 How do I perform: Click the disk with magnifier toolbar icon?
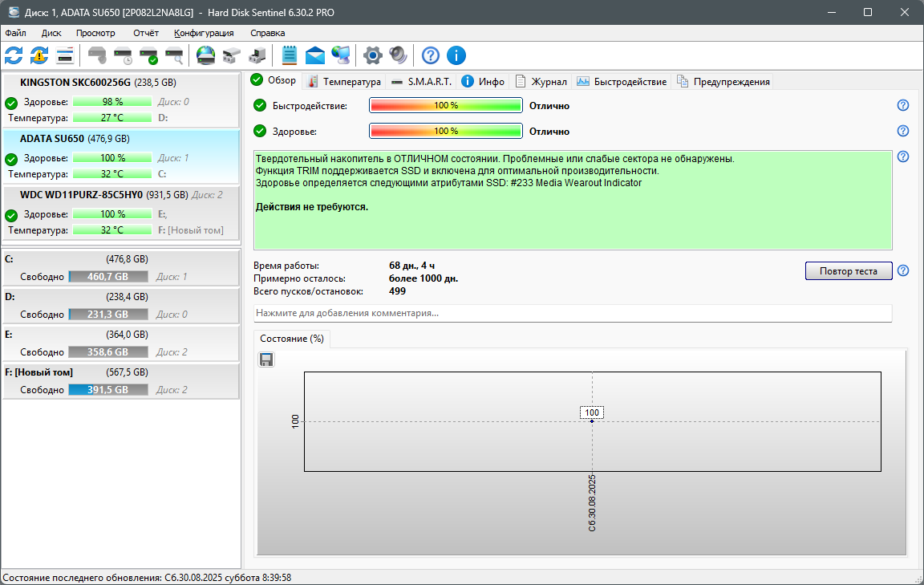tap(174, 55)
